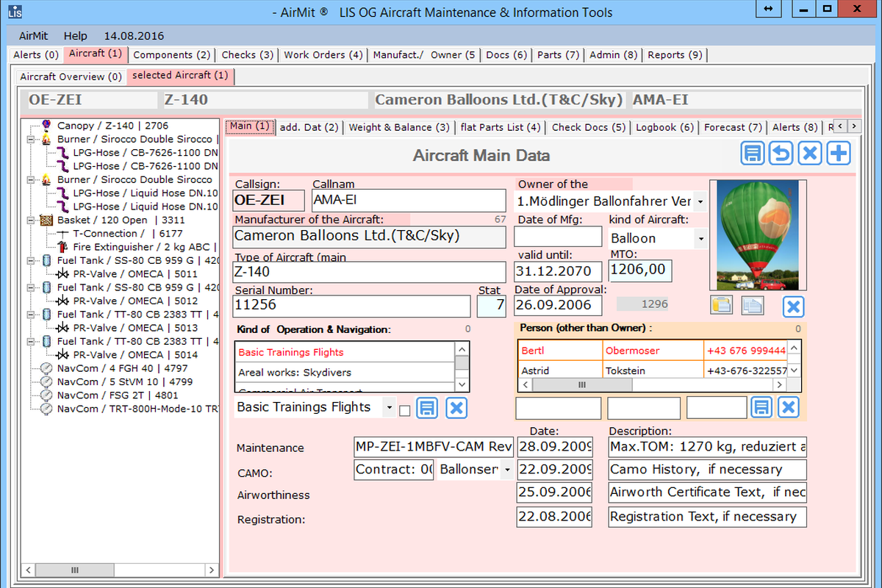The height and width of the screenshot is (588, 882).
Task: Click the gauge icon for NavCom 4 FGH 40
Action: tap(47, 368)
